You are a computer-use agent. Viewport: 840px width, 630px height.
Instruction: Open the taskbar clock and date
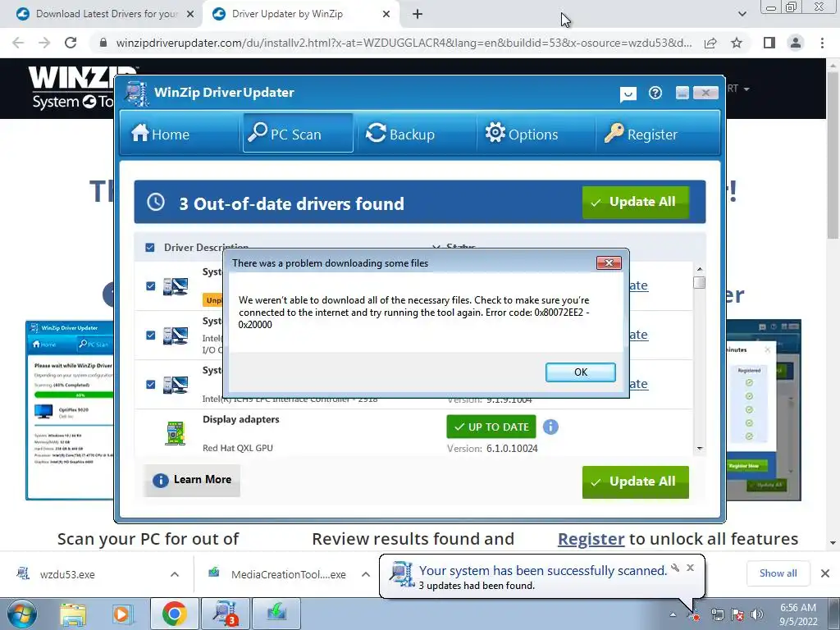point(798,614)
